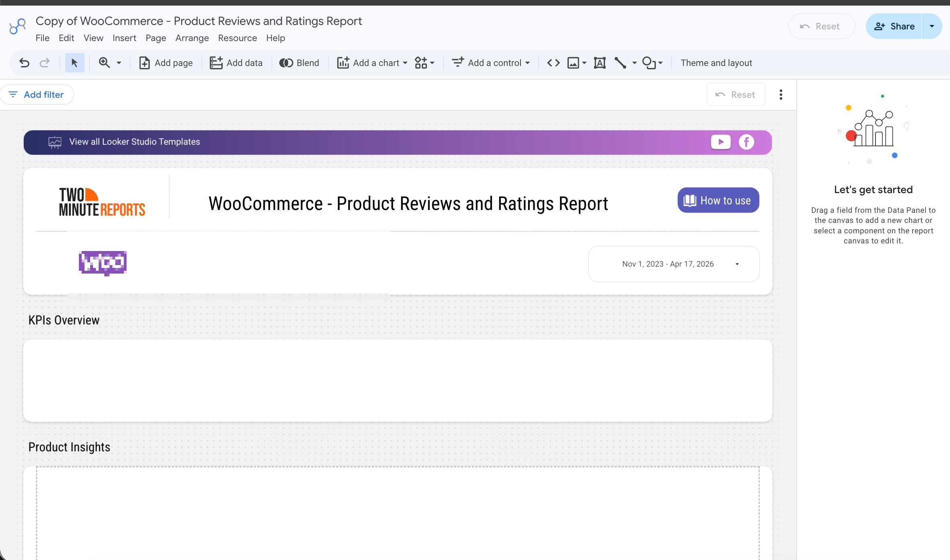
Task: Click the redo arrow in toolbar
Action: tap(45, 63)
